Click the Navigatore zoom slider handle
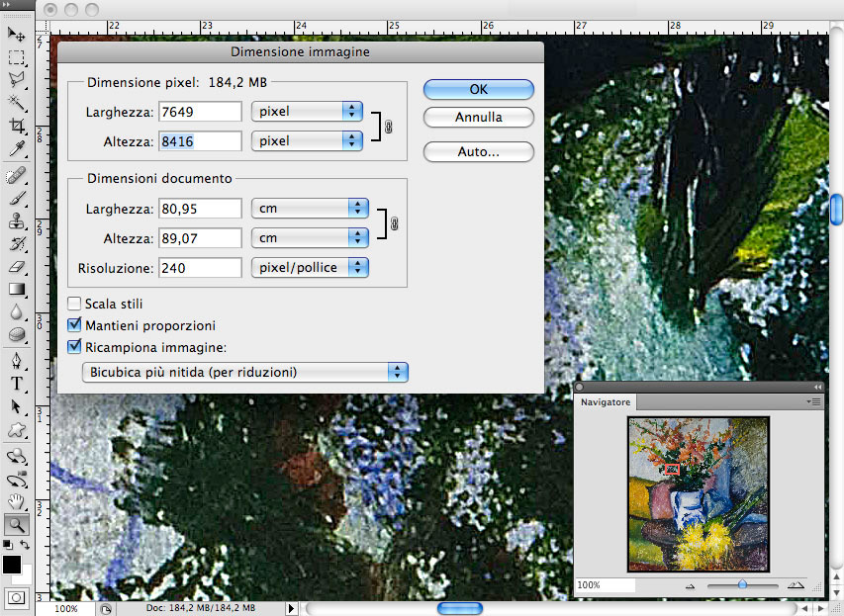 (x=743, y=583)
